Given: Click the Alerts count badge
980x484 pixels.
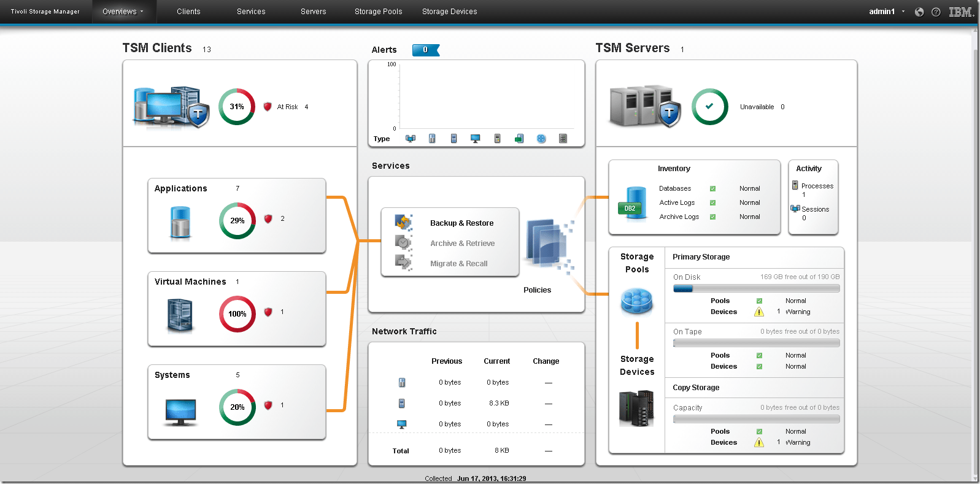Looking at the screenshot, I should [425, 50].
